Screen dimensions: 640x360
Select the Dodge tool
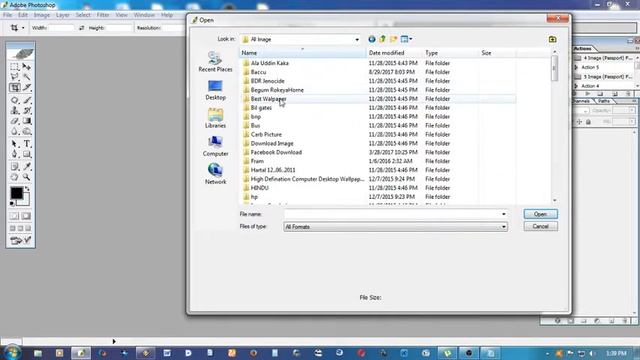click(27, 131)
